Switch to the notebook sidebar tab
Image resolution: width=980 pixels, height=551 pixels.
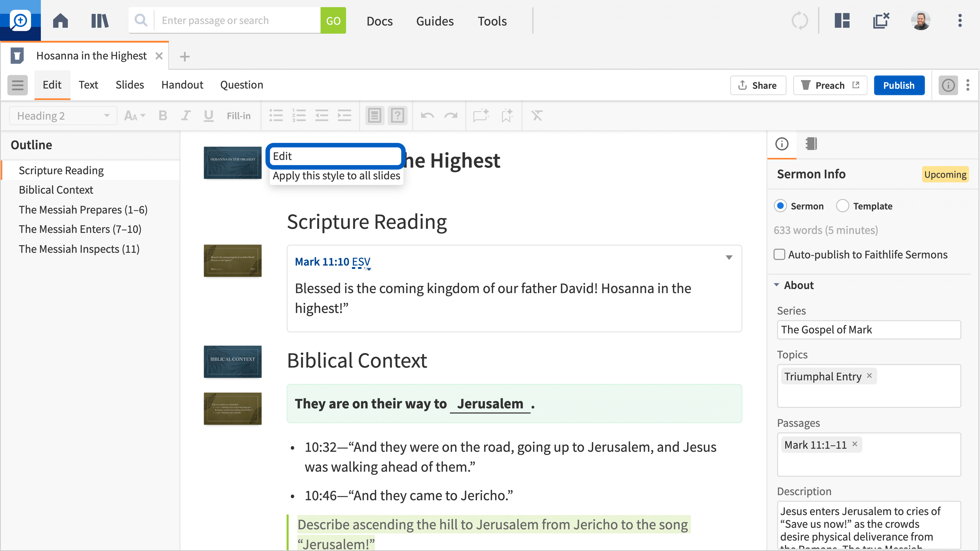coord(811,144)
